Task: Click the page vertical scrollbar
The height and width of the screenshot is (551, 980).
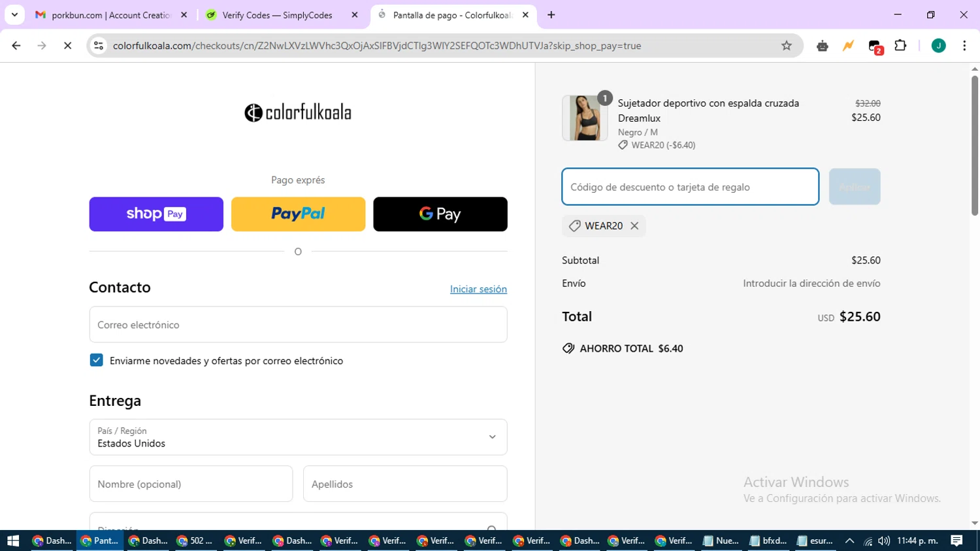Action: (x=975, y=145)
